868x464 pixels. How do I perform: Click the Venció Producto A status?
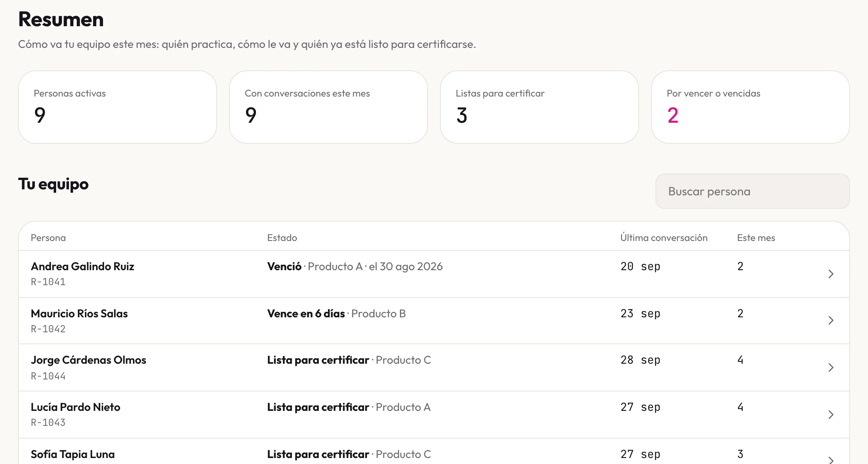coord(355,266)
